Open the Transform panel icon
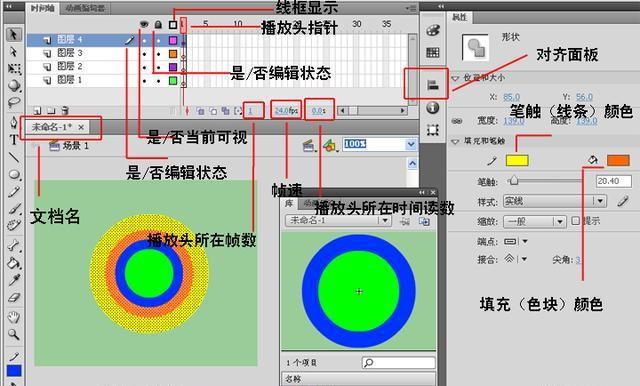The width and height of the screenshot is (640, 386). click(x=433, y=130)
